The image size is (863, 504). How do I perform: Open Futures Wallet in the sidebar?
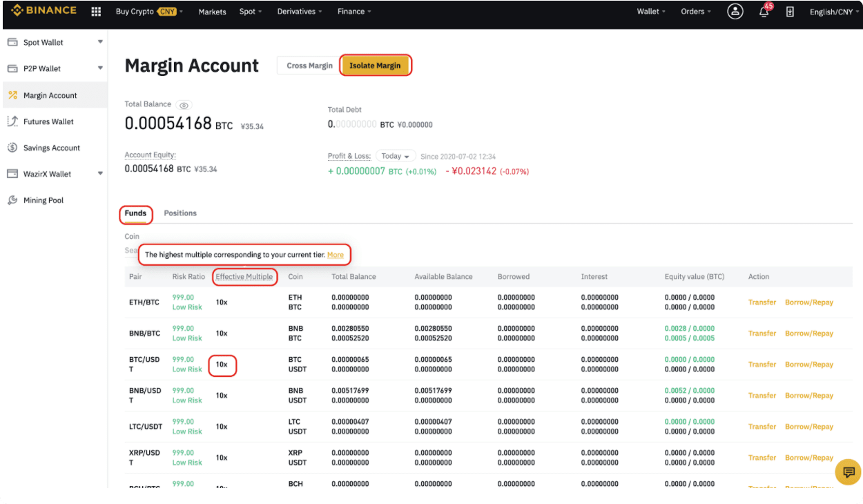pos(54,122)
